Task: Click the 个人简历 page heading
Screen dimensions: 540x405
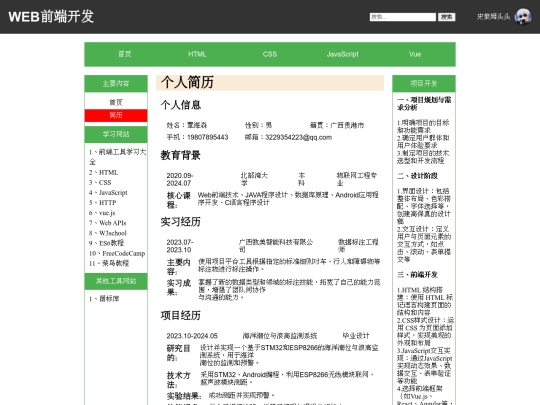Action: click(187, 82)
